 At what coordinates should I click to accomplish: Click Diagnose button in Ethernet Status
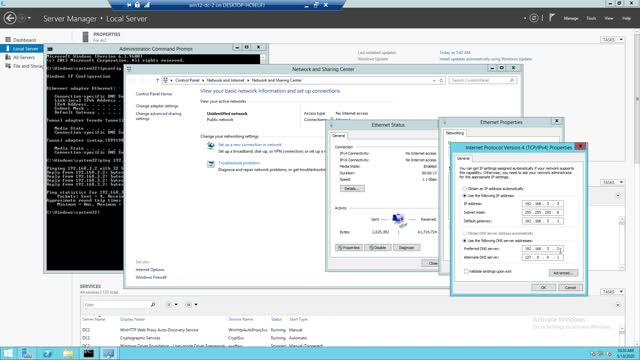406,247
